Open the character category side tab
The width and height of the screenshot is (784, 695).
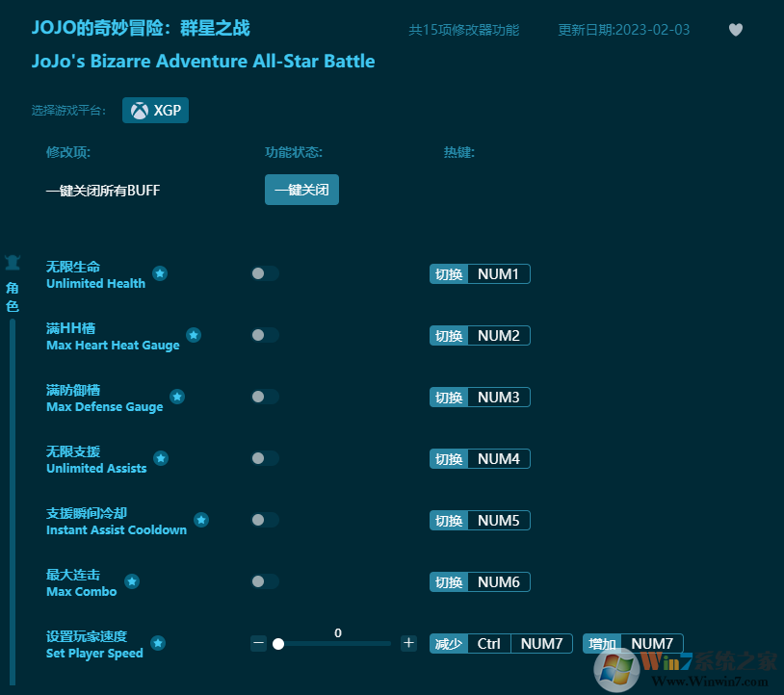pos(13,287)
